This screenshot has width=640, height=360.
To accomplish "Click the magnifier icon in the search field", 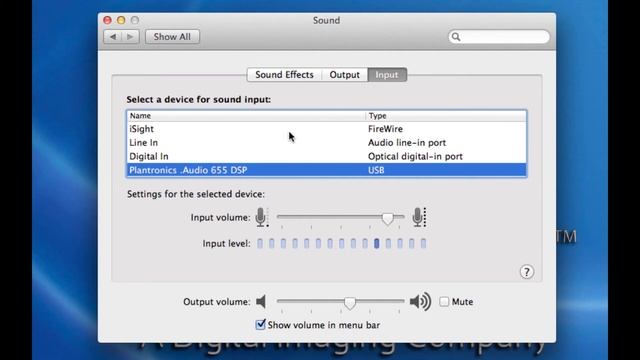I will 456,37.
